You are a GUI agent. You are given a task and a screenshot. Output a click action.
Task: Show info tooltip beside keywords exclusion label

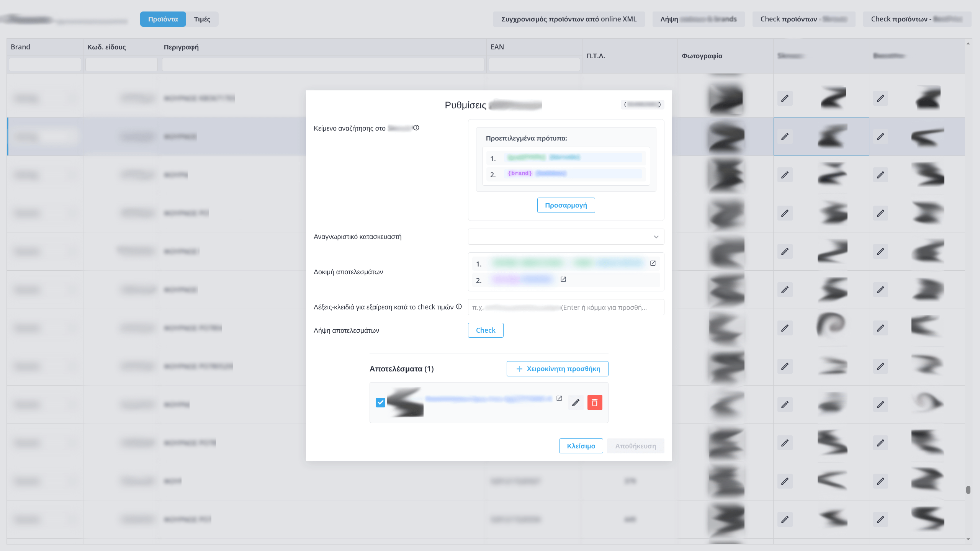[x=459, y=306]
